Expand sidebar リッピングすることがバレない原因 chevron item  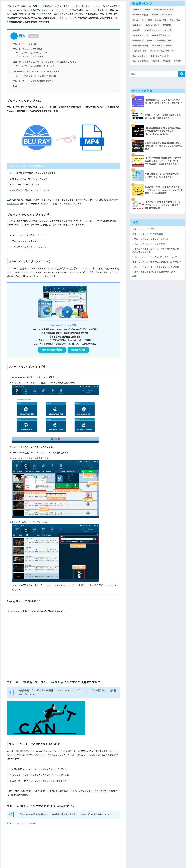pyautogui.click(x=156, y=267)
